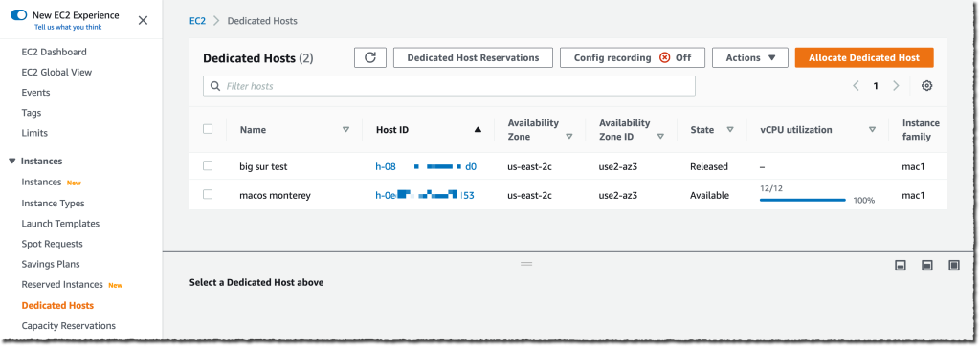This screenshot has width=980, height=346.
Task: Sort by Host ID ascending arrow
Action: tap(478, 130)
